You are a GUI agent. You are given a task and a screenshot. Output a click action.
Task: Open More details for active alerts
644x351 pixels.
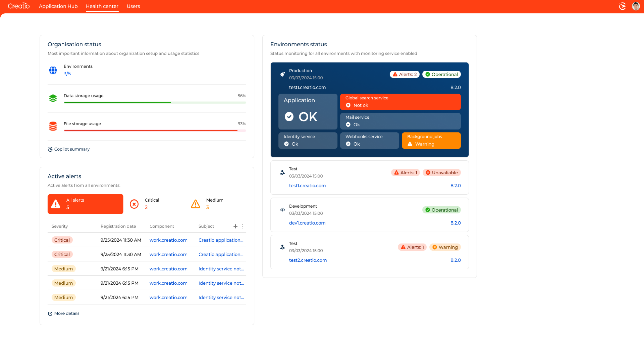64,313
